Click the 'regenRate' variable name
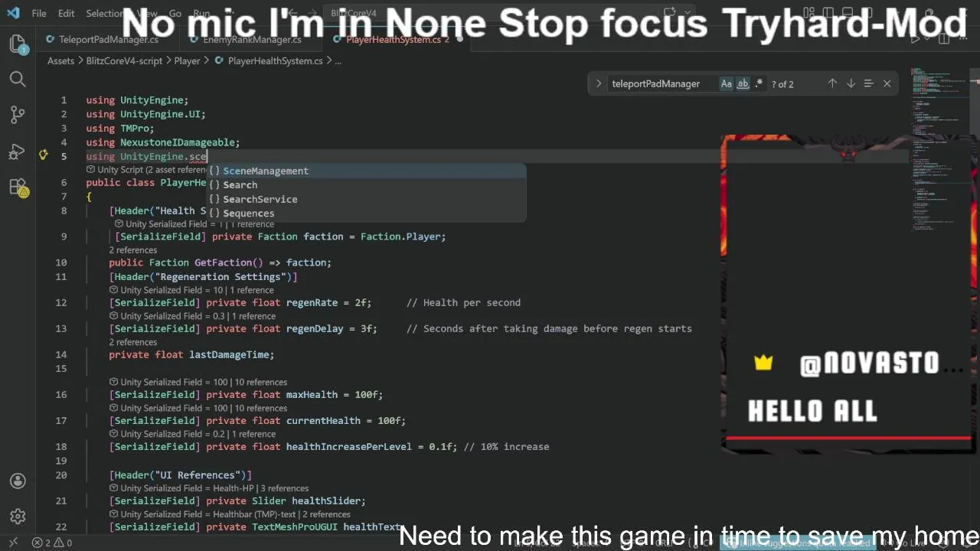Viewport: 980px width, 551px height. coord(312,302)
